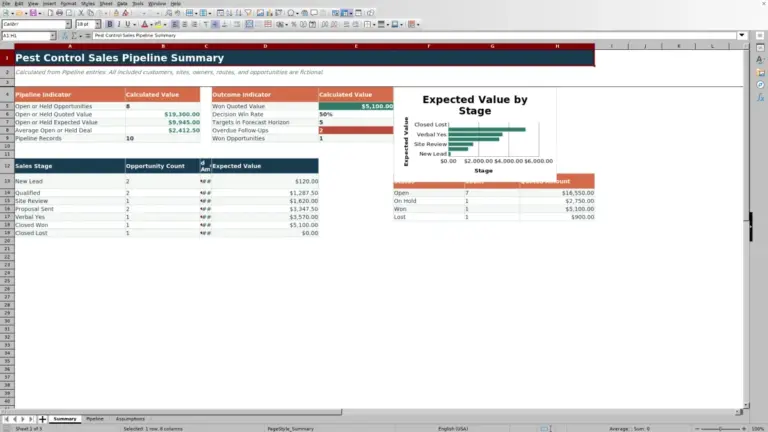Click the Save document icon

pos(33,13)
